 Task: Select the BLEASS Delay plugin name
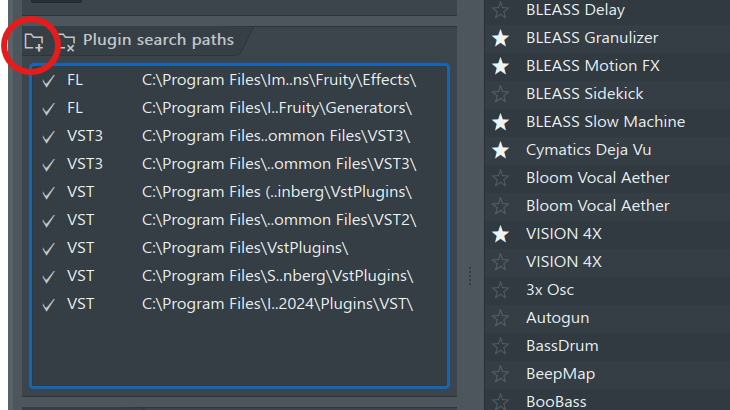coord(575,10)
